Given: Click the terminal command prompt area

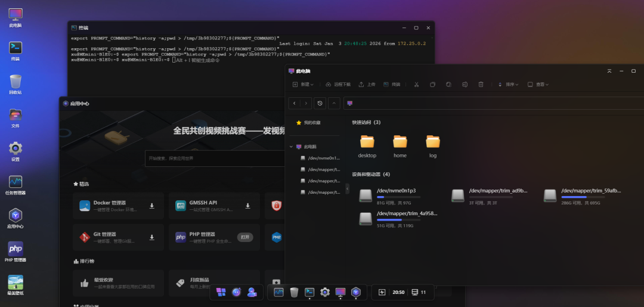Looking at the screenshot, I should click(x=174, y=60).
